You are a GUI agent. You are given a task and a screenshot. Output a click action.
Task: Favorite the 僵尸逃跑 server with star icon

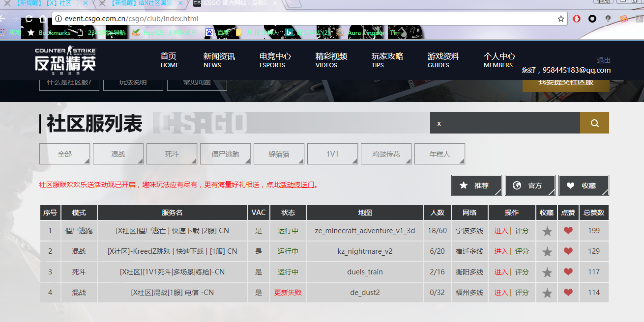pos(547,231)
